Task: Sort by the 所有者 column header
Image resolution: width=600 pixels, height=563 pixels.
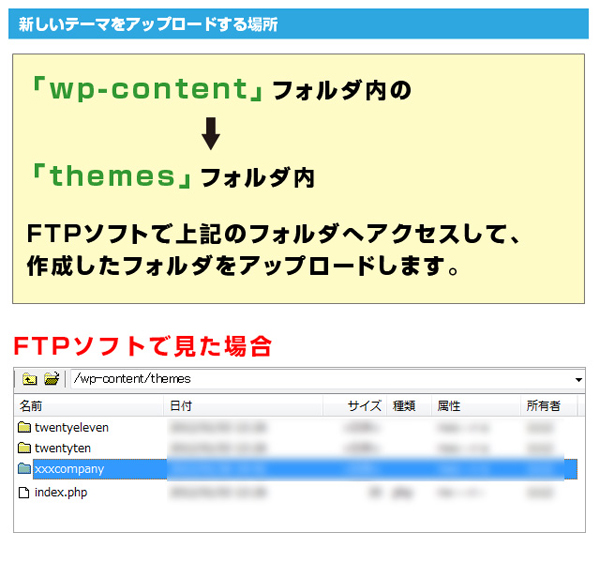Action: click(x=549, y=406)
